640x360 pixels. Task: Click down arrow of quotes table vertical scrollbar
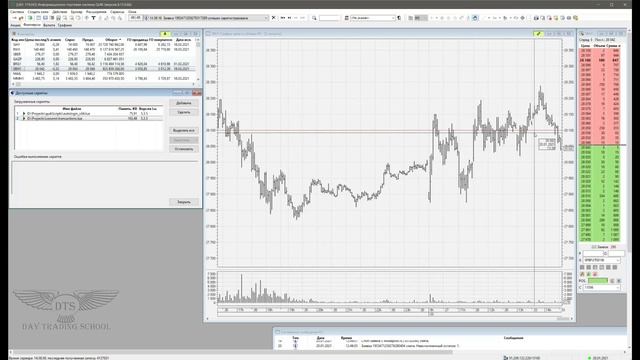coord(198,79)
